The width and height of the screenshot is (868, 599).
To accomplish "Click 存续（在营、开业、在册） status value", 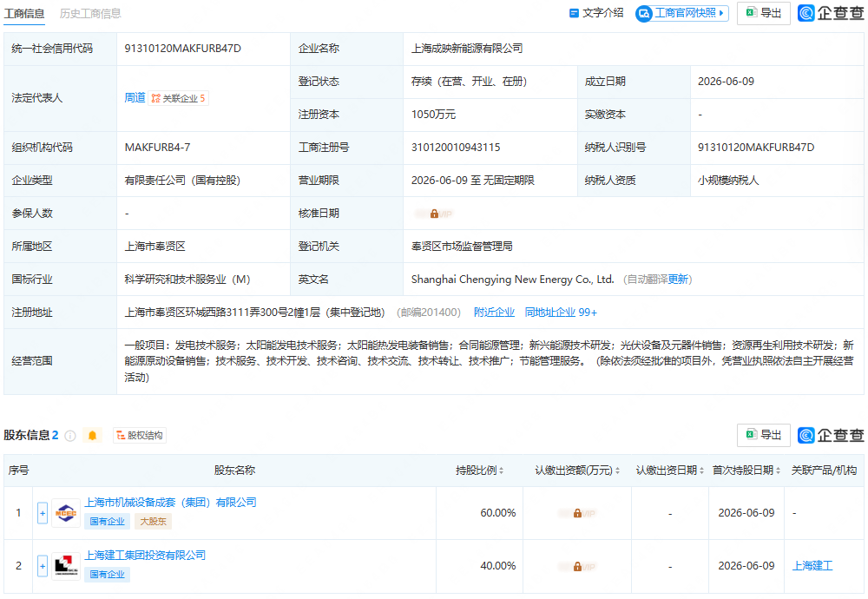I will tap(469, 82).
